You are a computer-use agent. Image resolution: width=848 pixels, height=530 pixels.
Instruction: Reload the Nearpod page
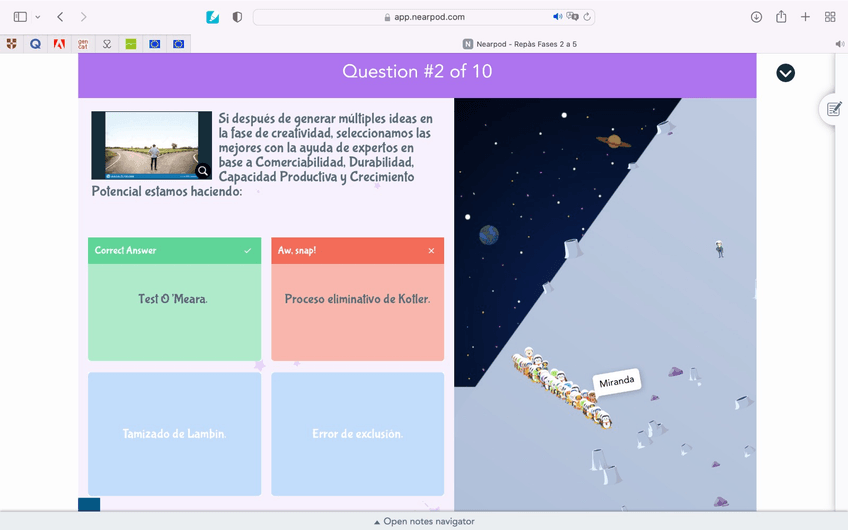pos(587,17)
